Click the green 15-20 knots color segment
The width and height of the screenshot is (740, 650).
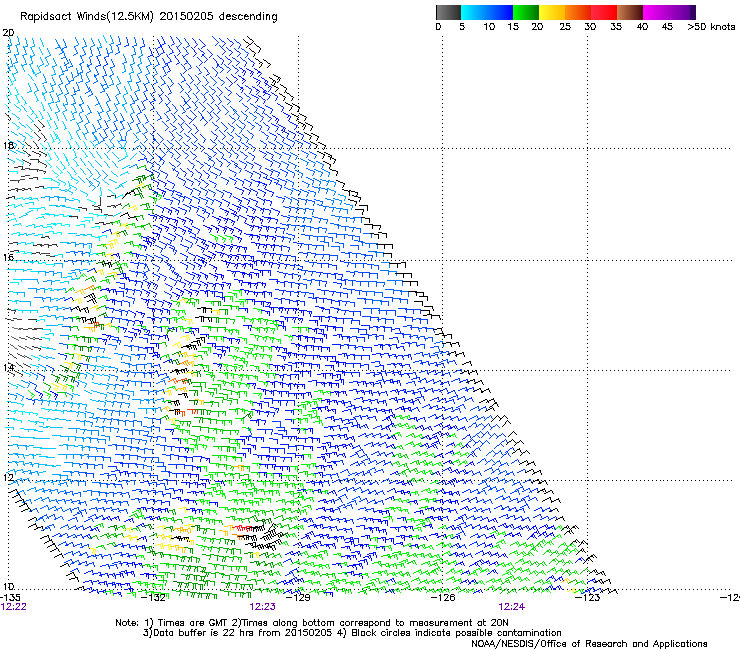526,12
